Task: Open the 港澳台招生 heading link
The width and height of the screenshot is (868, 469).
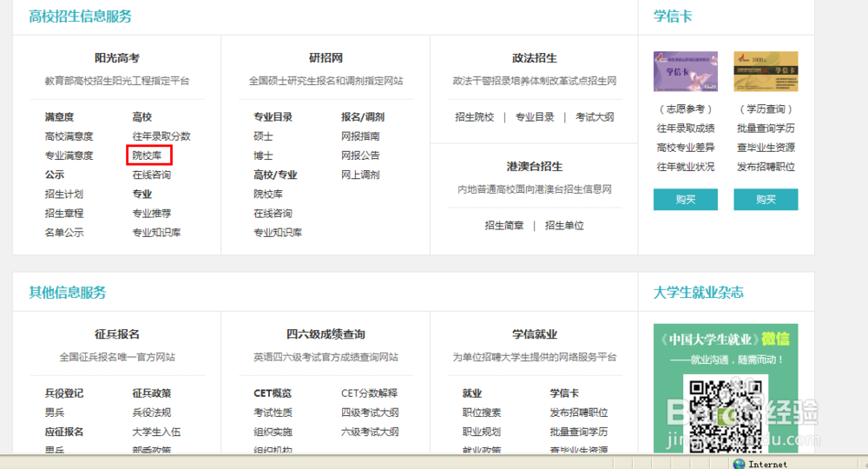Action: (534, 166)
